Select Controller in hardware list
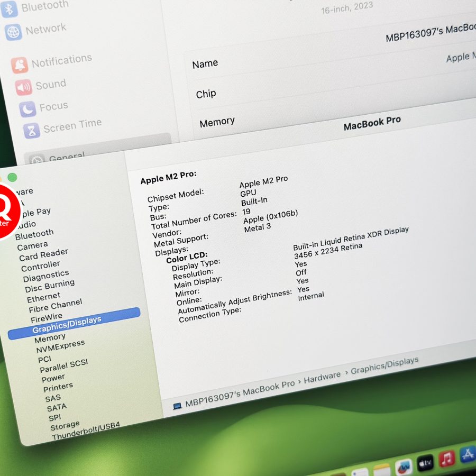This screenshot has width=476, height=476. (x=40, y=266)
